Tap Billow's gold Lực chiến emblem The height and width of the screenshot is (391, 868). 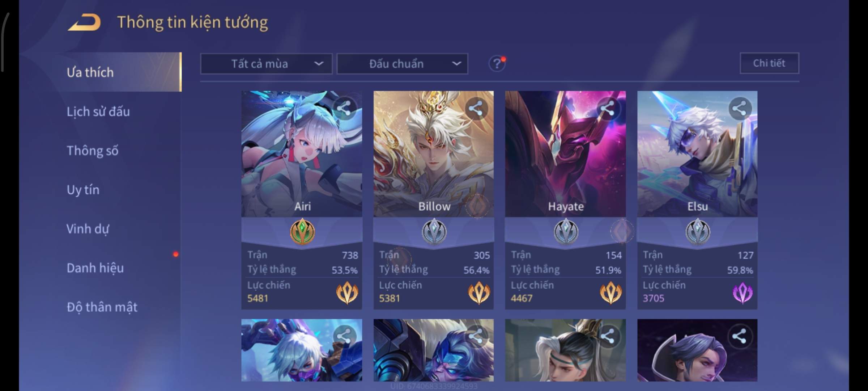click(479, 293)
